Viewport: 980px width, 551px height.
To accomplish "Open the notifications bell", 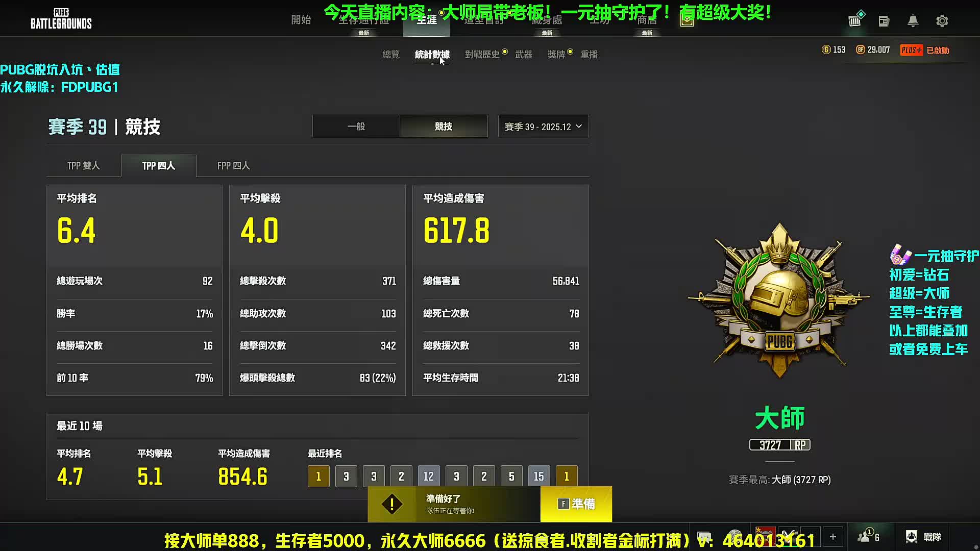I will pos(913,21).
